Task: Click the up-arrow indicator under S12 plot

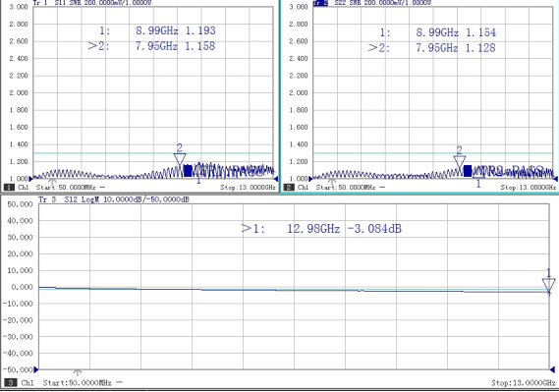Action: [78, 372]
